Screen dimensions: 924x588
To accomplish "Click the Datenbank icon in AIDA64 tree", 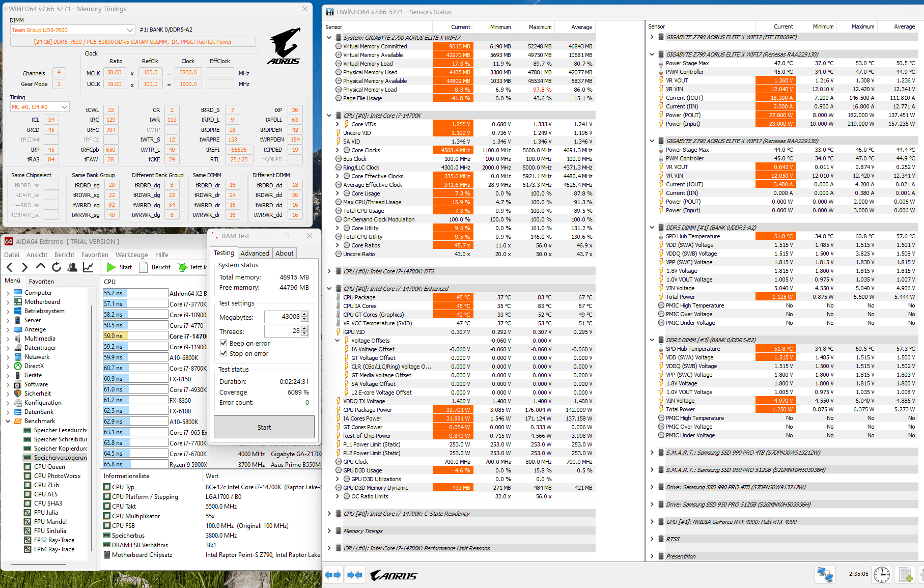I will pyautogui.click(x=18, y=412).
